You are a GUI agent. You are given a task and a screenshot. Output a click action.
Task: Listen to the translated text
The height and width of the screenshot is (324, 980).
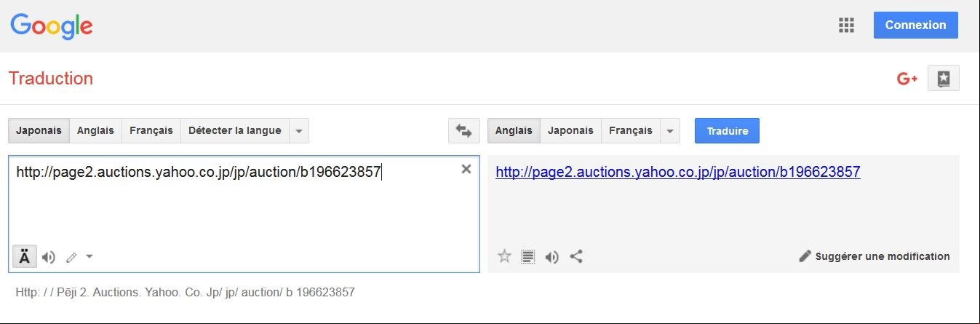point(552,256)
